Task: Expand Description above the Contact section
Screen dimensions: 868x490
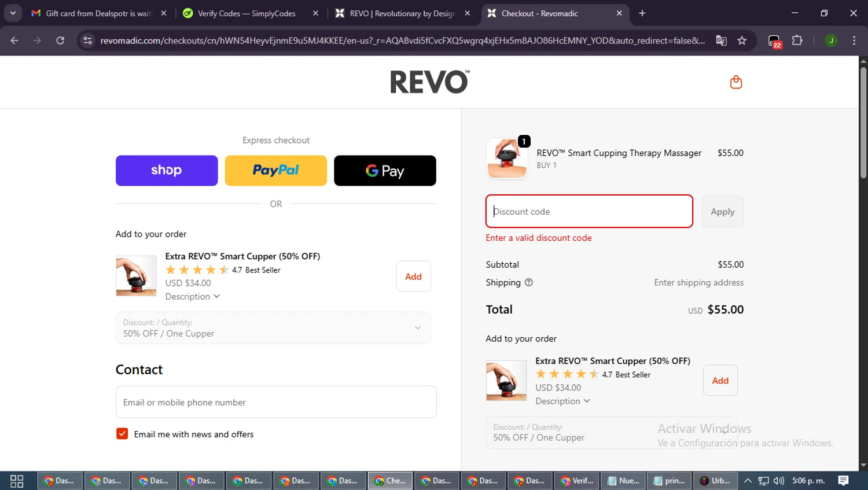Action: [x=193, y=296]
